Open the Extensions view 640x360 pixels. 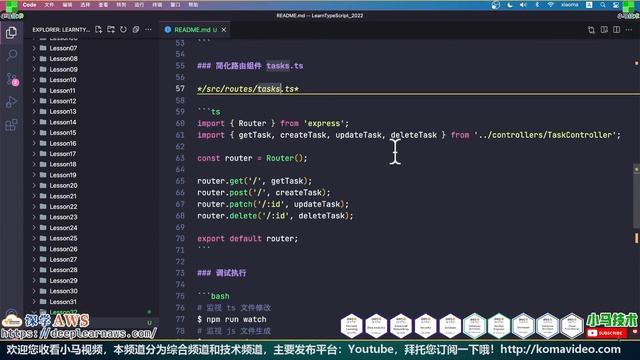[x=11, y=125]
